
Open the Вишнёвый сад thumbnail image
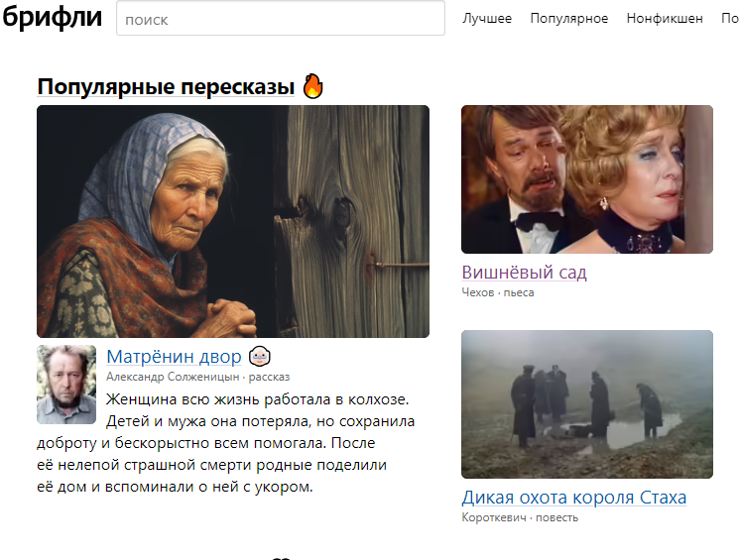(x=587, y=179)
